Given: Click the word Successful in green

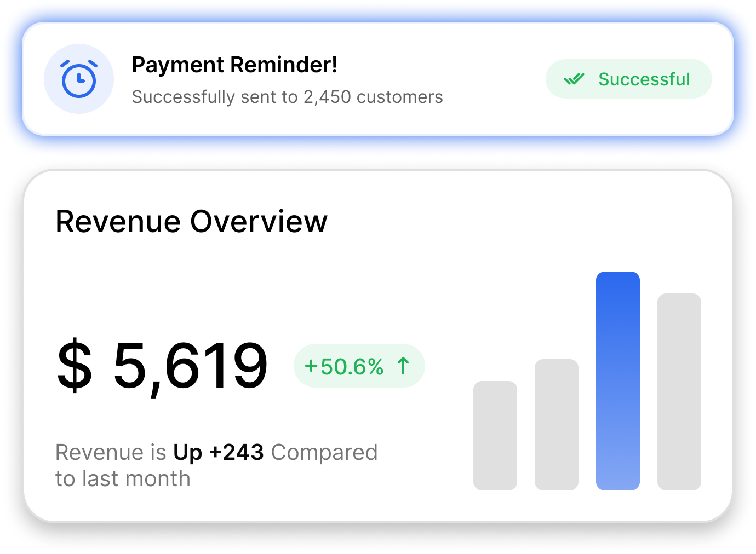Looking at the screenshot, I should pyautogui.click(x=644, y=79).
